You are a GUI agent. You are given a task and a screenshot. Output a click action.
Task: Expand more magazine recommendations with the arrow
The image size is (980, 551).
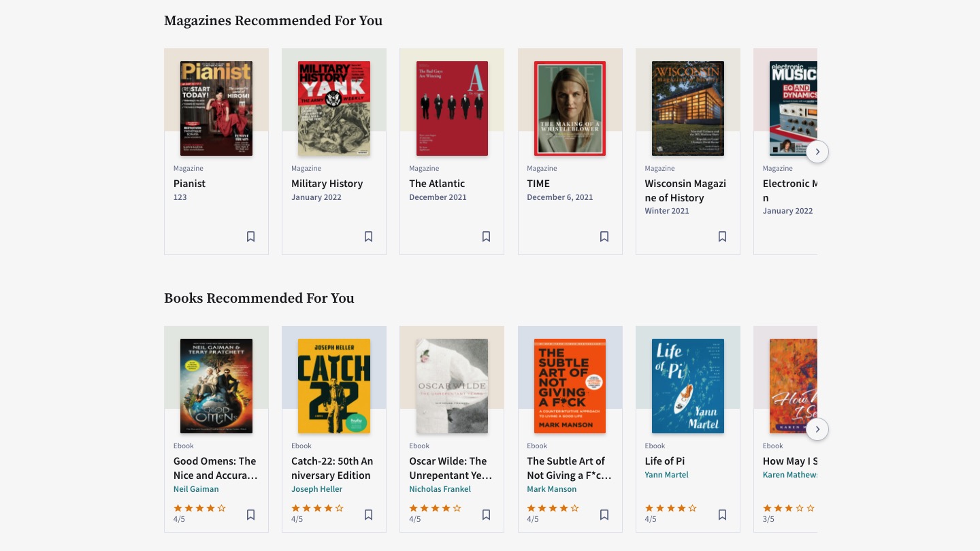817,152
